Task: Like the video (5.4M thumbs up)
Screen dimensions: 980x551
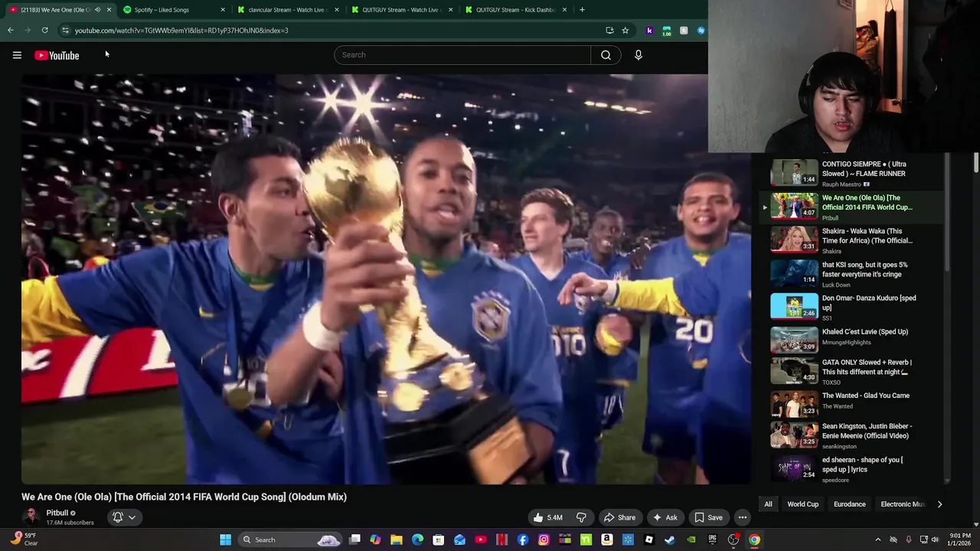Action: 549,517
